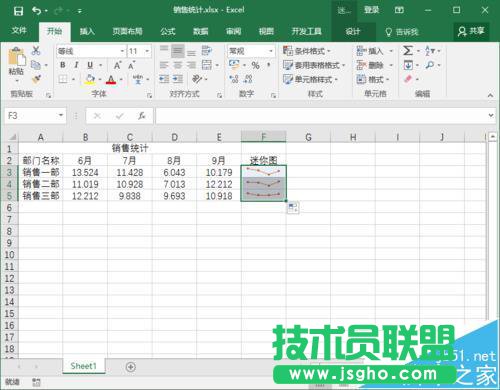Copy the selected cells icon
This screenshot has width=500, height=390.
point(36,65)
